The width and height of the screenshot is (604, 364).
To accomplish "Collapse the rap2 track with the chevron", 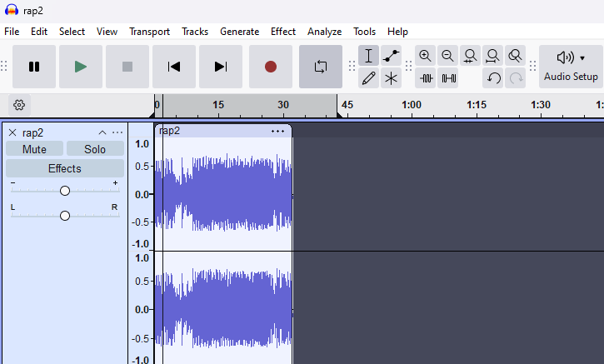I will (x=102, y=132).
